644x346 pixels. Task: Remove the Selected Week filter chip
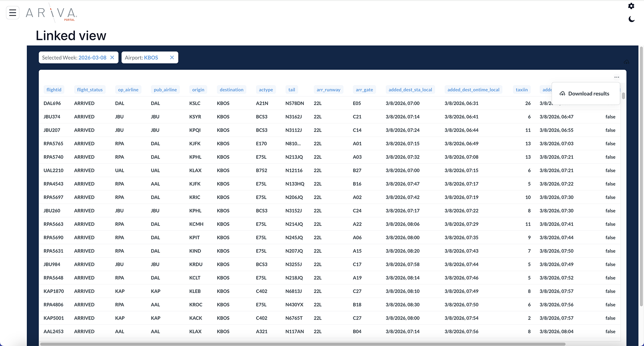pyautogui.click(x=112, y=57)
